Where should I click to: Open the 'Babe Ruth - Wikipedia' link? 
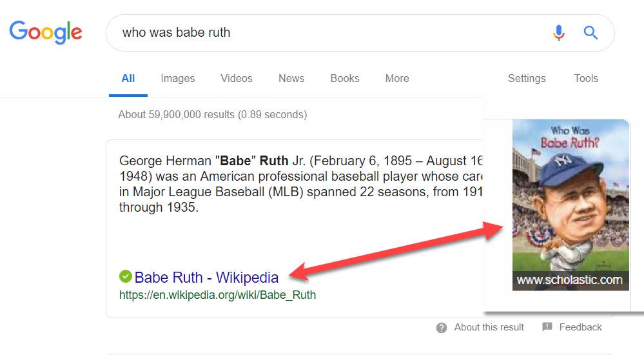coord(206,278)
